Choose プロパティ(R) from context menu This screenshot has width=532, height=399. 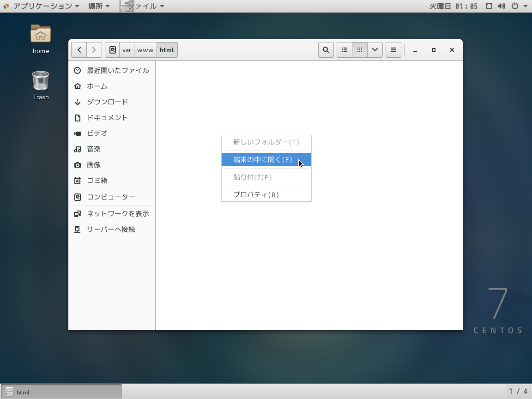pyautogui.click(x=266, y=195)
